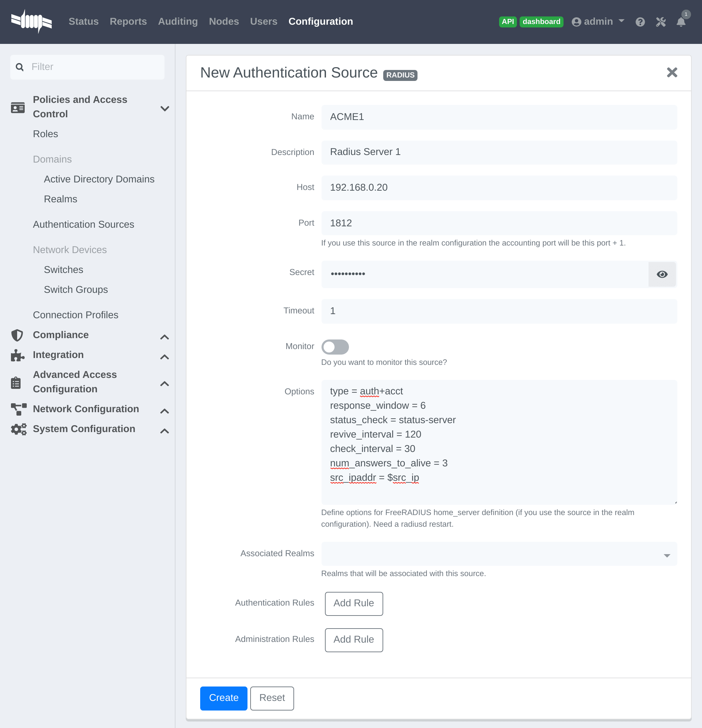
Task: Click the tools wrench icon in header
Action: pyautogui.click(x=661, y=22)
